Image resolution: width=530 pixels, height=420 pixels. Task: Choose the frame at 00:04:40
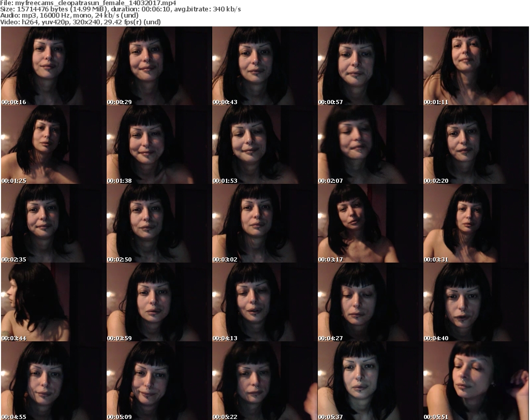476,302
